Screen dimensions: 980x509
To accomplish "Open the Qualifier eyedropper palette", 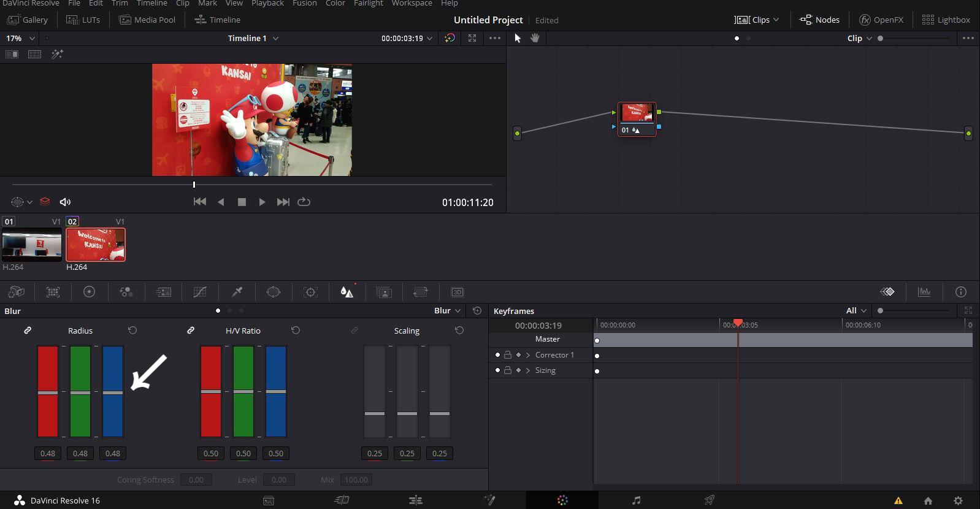I will (x=237, y=292).
